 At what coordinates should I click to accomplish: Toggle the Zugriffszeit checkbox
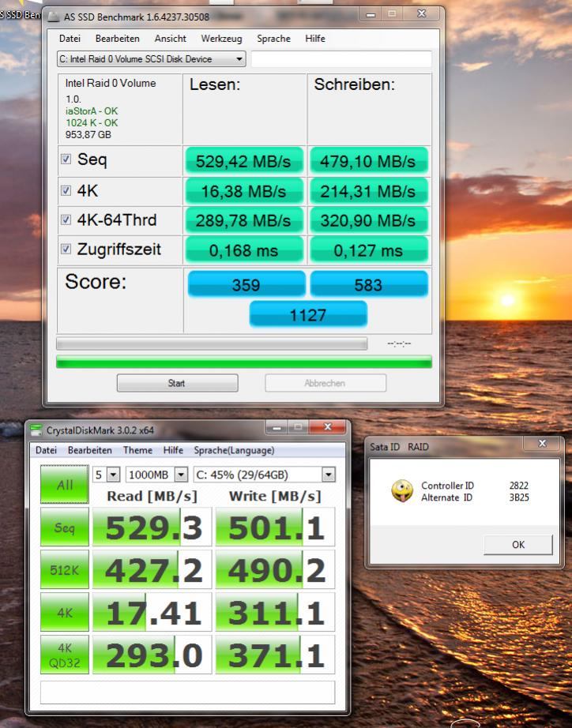tap(66, 249)
